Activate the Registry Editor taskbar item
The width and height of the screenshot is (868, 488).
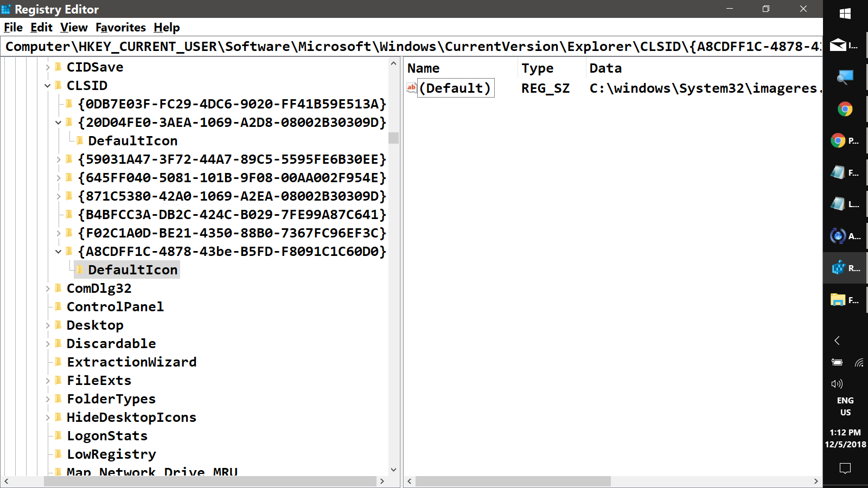(845, 268)
